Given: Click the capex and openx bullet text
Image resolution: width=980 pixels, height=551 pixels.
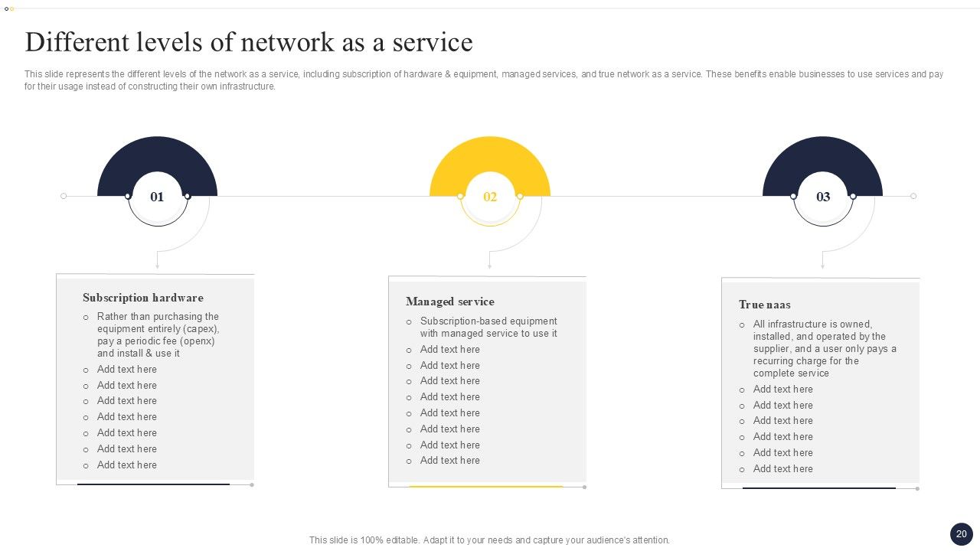Looking at the screenshot, I should [x=158, y=335].
